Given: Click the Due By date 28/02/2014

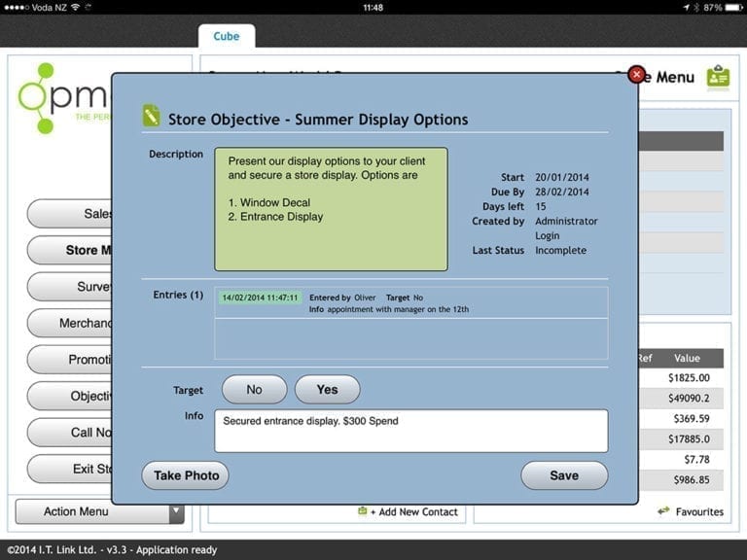Looking at the screenshot, I should [x=561, y=192].
